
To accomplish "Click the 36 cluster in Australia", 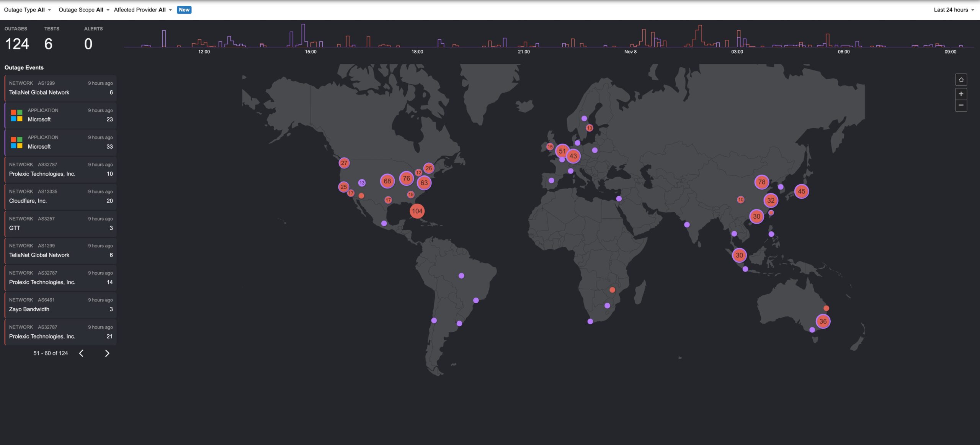I will (x=823, y=321).
